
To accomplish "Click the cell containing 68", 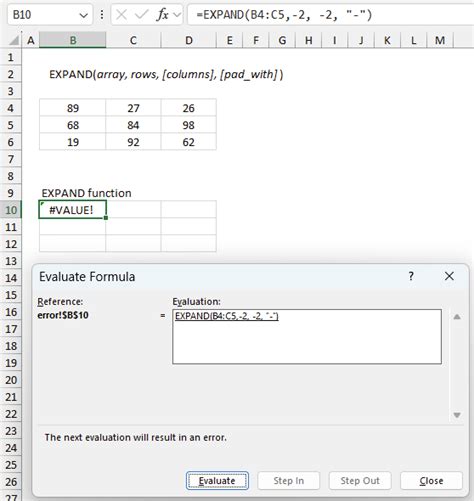I will [x=72, y=125].
